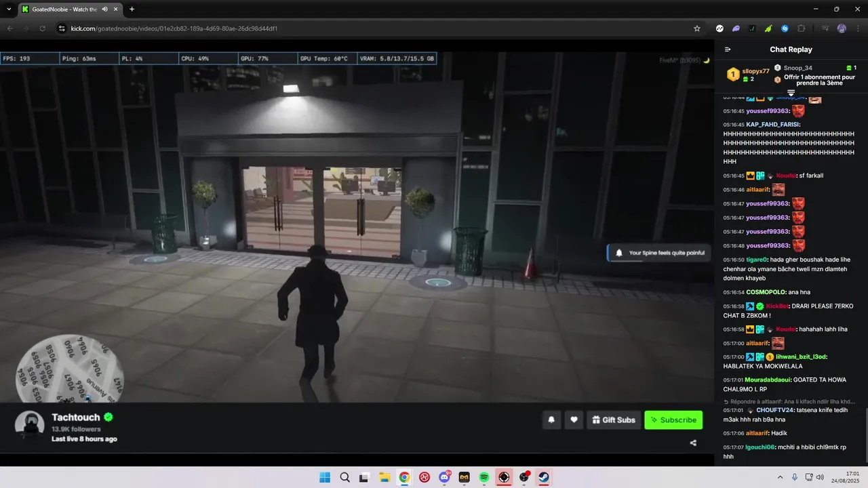This screenshot has height=488, width=868.
Task: Open Chrome's three-dot menu
Action: pos(857,28)
